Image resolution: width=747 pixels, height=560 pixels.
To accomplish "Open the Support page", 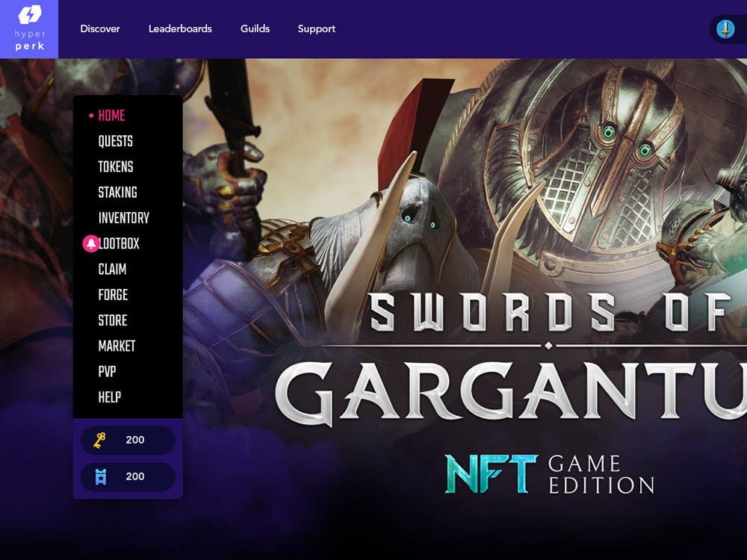I will click(x=316, y=29).
